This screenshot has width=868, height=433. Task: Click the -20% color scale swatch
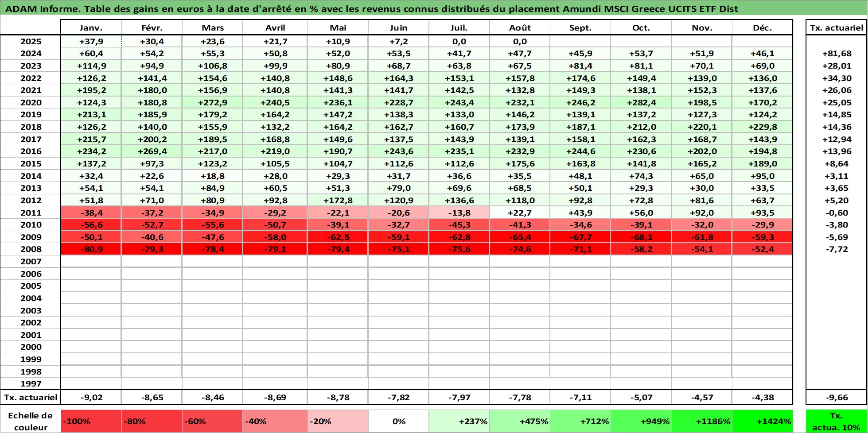tap(338, 421)
